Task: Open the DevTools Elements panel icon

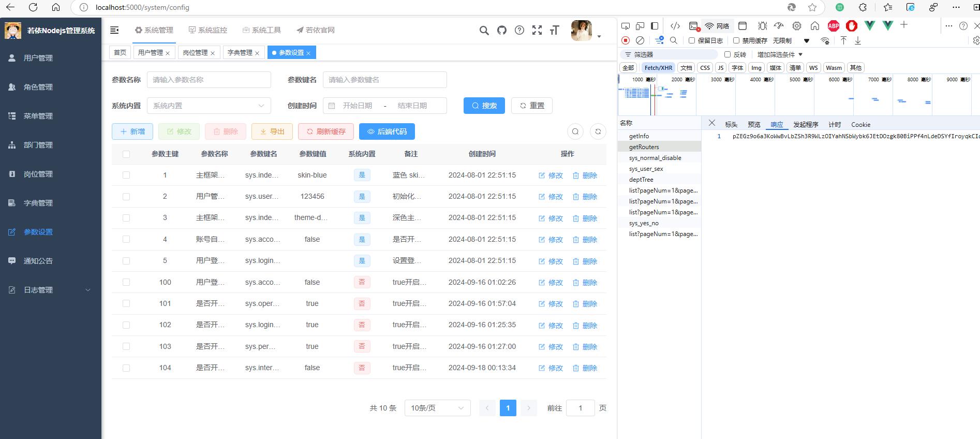Action: pyautogui.click(x=675, y=26)
